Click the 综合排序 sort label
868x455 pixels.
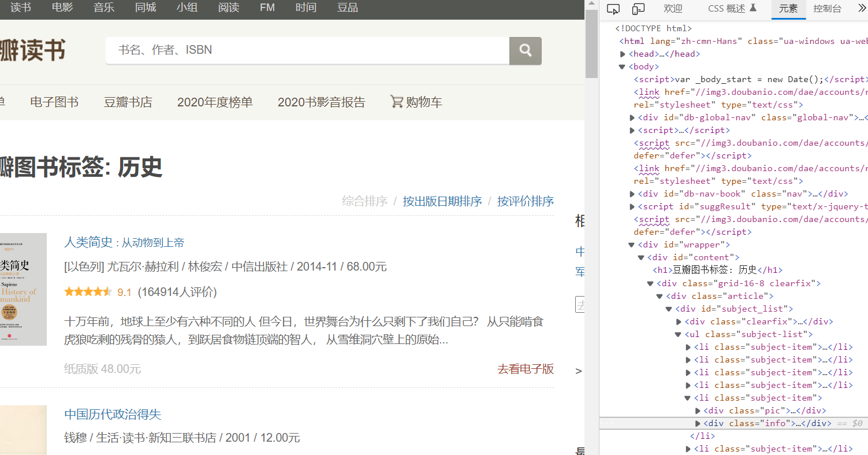364,201
